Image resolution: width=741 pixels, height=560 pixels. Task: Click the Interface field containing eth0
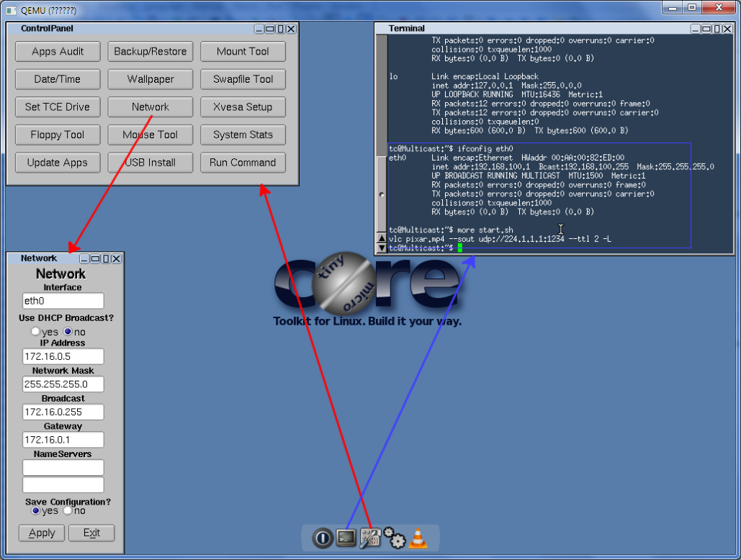(63, 301)
